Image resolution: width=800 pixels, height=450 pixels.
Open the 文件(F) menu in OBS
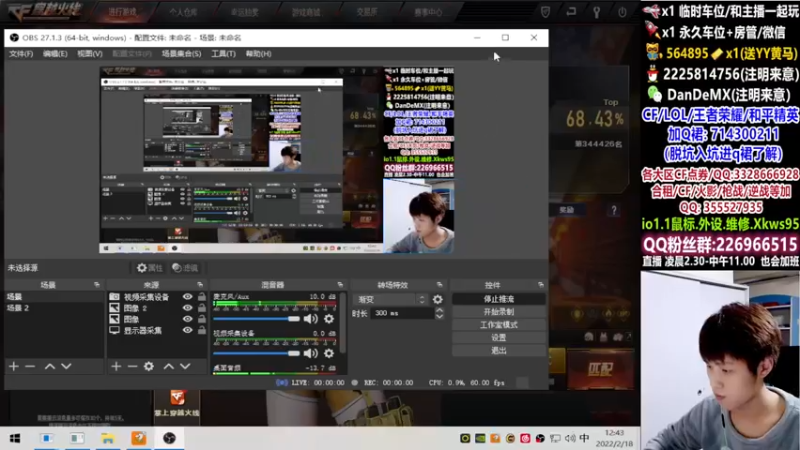click(21, 54)
